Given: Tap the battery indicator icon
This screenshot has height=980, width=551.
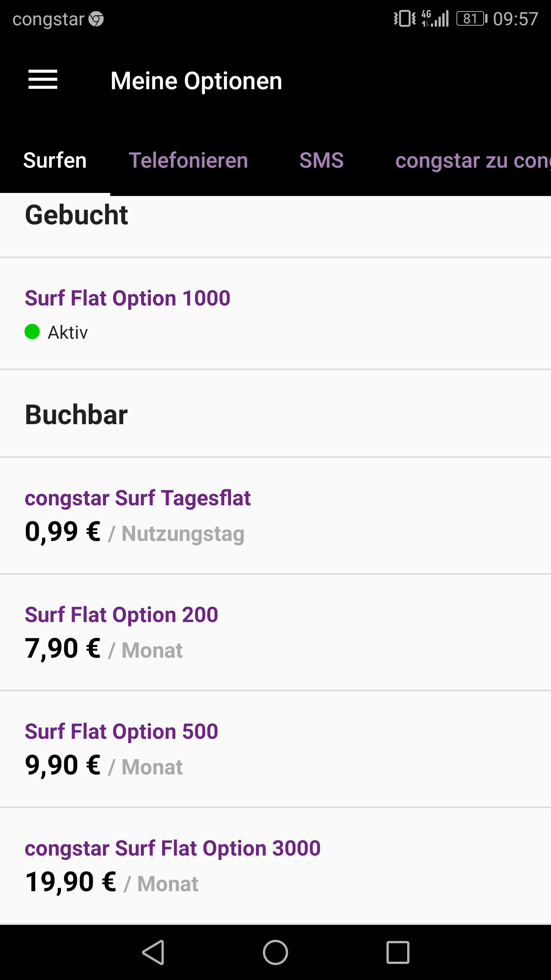Looking at the screenshot, I should coord(471,19).
